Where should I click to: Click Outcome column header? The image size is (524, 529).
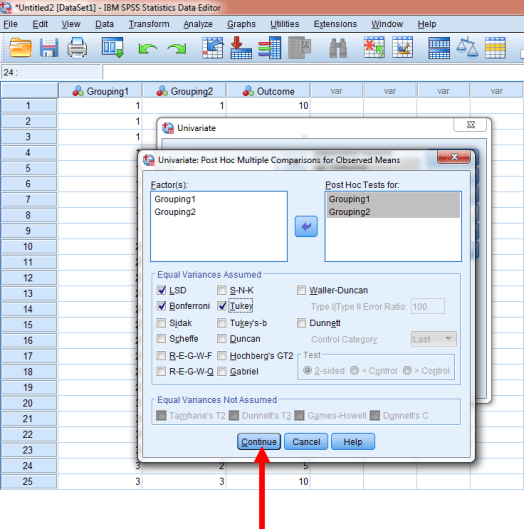tap(268, 91)
